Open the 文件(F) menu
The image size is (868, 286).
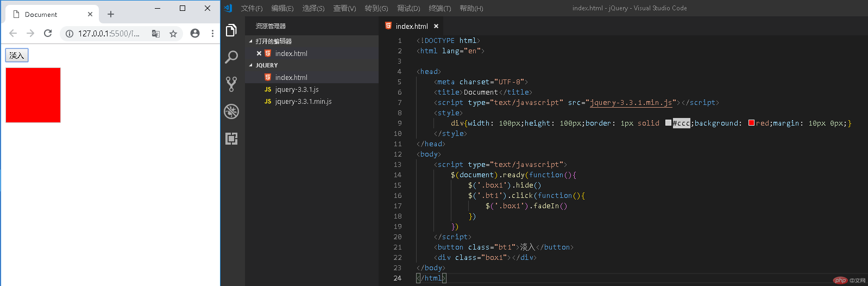251,8
